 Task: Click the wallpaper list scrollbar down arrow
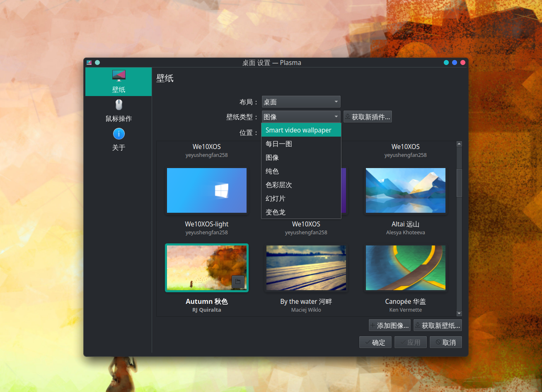[459, 313]
